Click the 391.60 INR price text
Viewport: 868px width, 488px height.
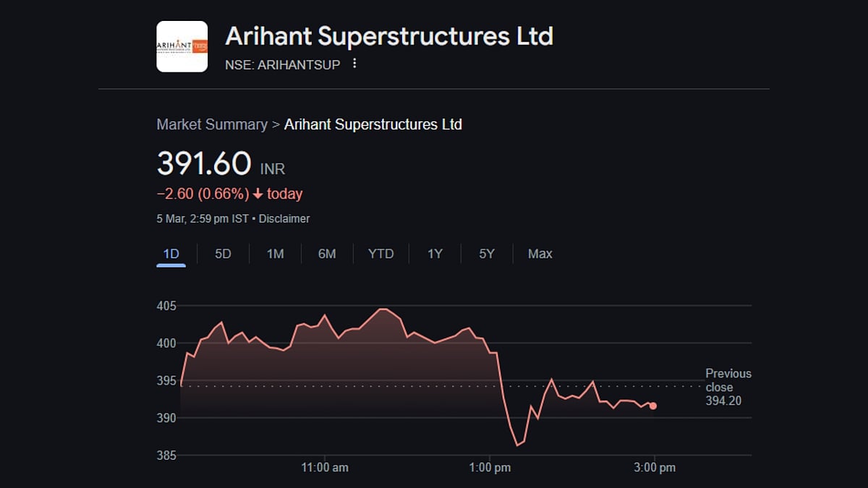pyautogui.click(x=205, y=163)
